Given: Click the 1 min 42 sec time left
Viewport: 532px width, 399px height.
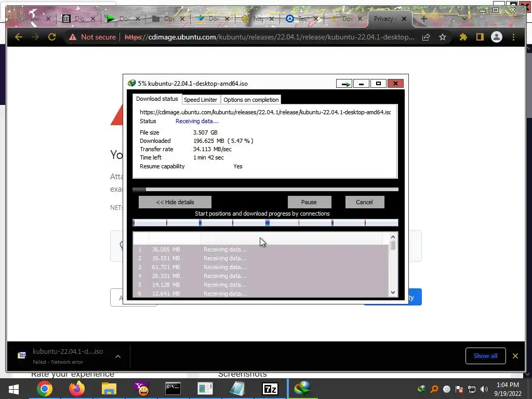Looking at the screenshot, I should click(x=208, y=157).
